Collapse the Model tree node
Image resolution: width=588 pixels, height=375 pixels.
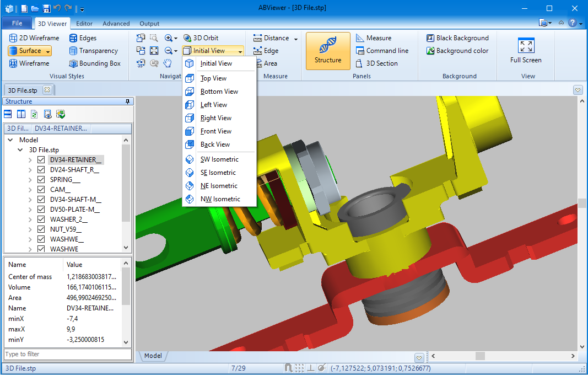[x=10, y=140]
